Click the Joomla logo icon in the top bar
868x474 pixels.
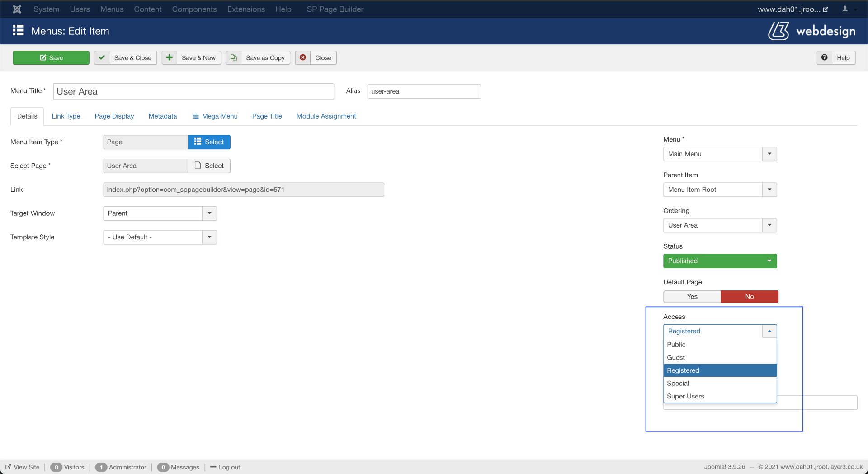pos(17,9)
